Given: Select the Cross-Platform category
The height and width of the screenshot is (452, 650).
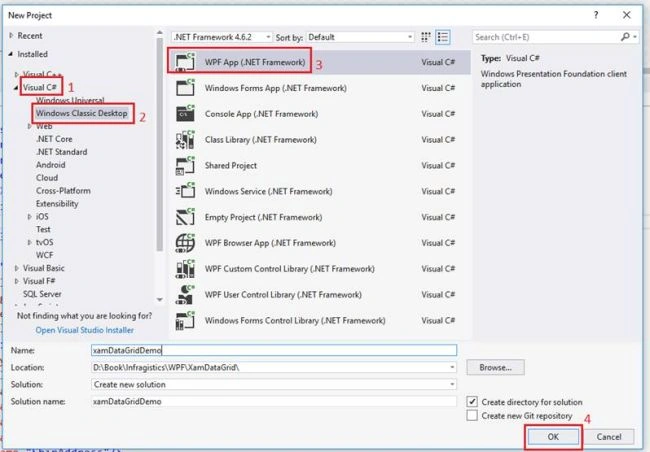Looking at the screenshot, I should pos(63,190).
